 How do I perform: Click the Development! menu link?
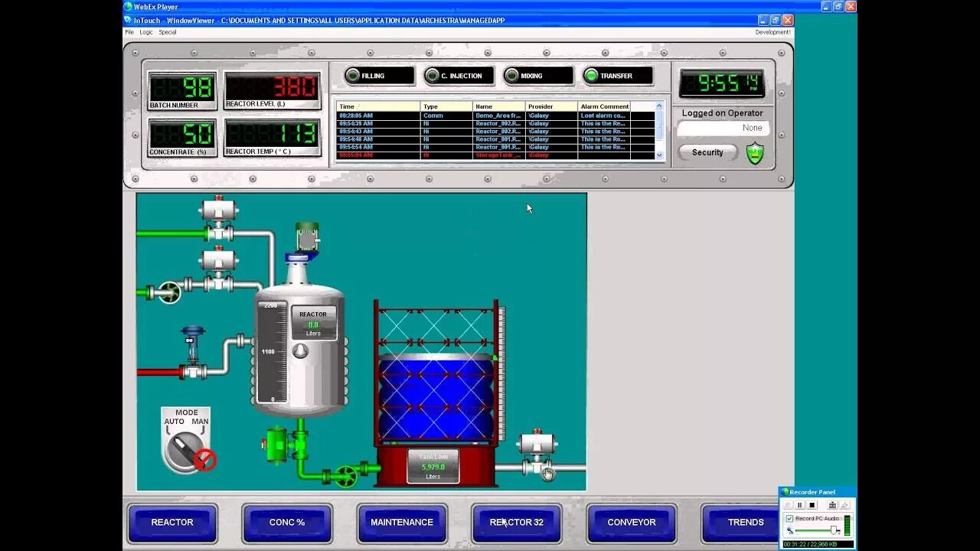coord(773,32)
